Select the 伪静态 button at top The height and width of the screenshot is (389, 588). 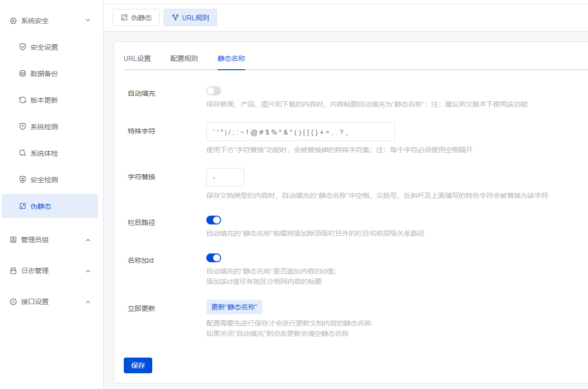136,18
